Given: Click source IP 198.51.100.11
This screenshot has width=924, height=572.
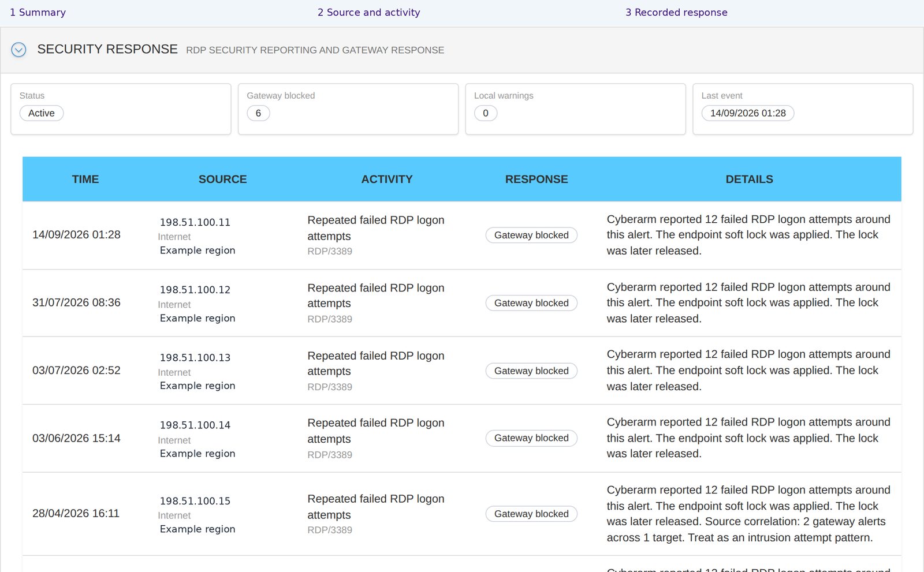Looking at the screenshot, I should click(x=195, y=222).
